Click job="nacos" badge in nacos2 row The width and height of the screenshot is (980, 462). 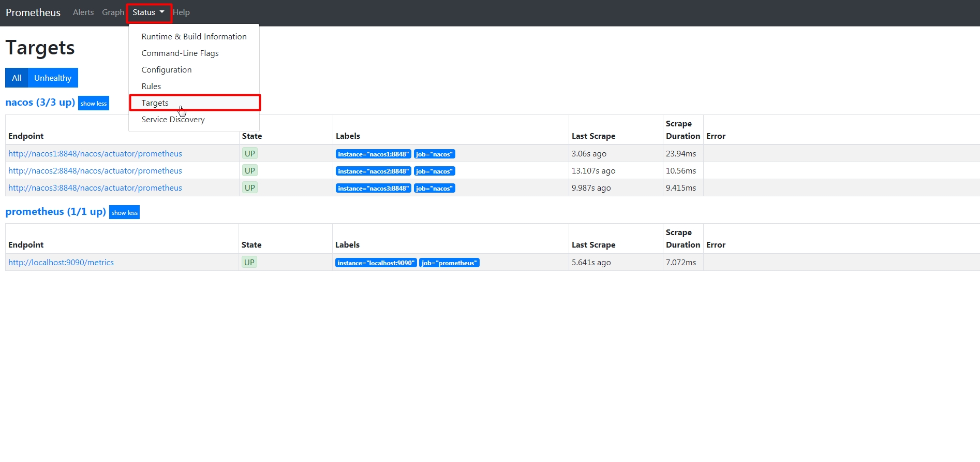(435, 171)
